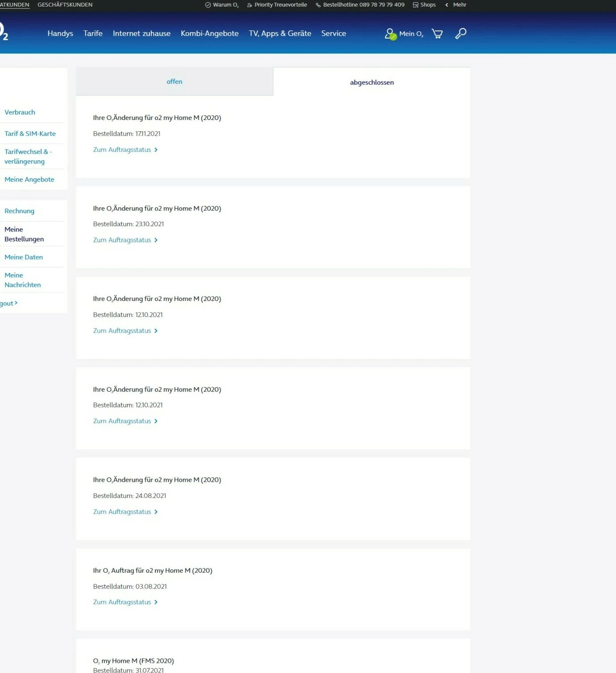The width and height of the screenshot is (616, 673).
Task: Open Meine Angebote in sidebar
Action: [x=29, y=180]
